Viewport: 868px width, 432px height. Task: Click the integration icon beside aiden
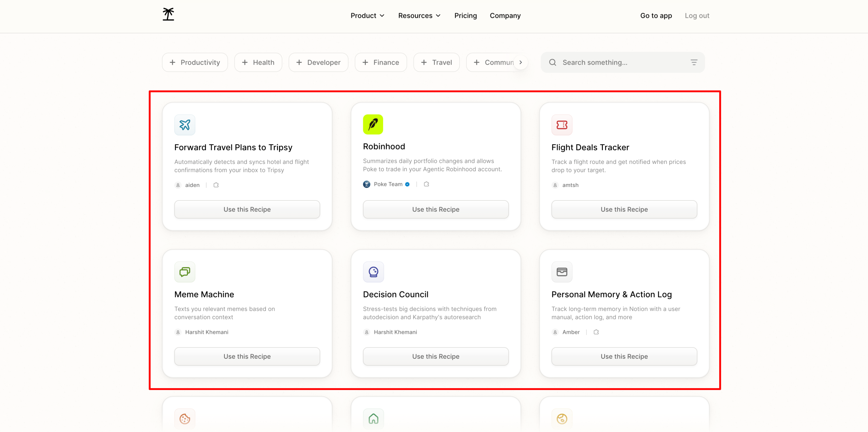(216, 185)
